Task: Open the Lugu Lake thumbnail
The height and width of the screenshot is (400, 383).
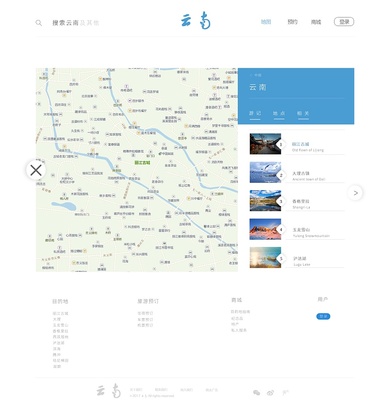Action: coord(265,258)
